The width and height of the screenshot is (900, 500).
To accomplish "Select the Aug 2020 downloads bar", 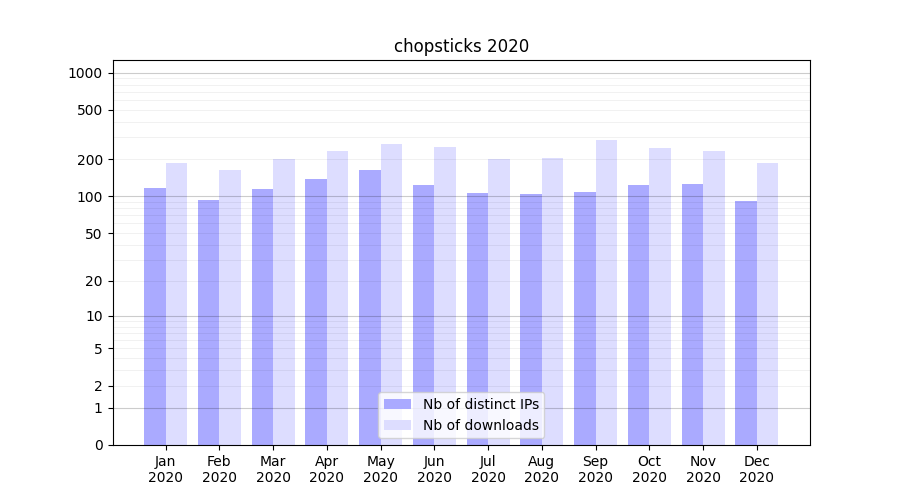I will 552,301.
